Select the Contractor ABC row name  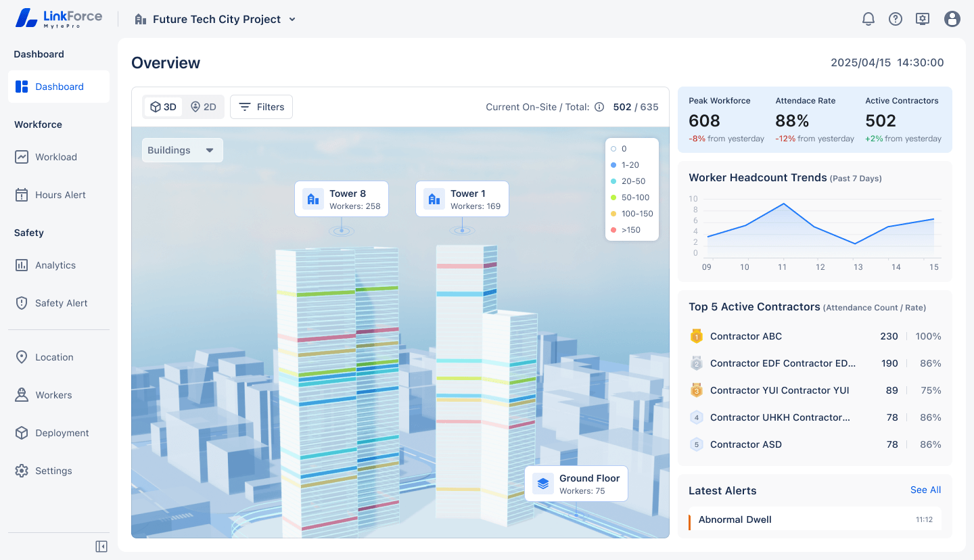(746, 336)
